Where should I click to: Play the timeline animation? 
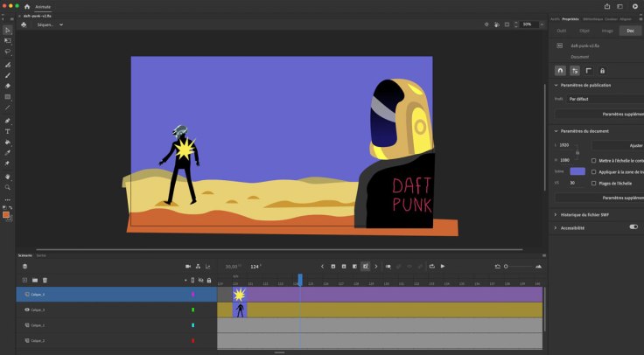tap(443, 267)
